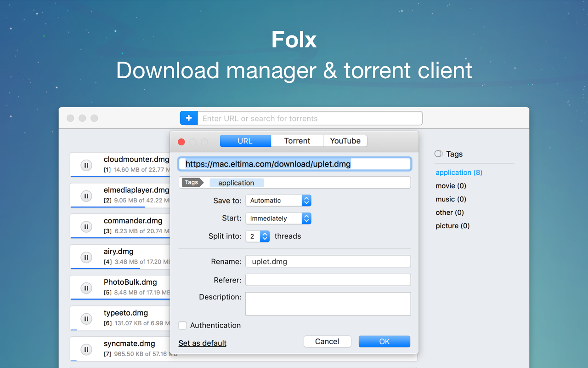
Task: Pause the cloudmounter.dmg download
Action: [x=86, y=165]
